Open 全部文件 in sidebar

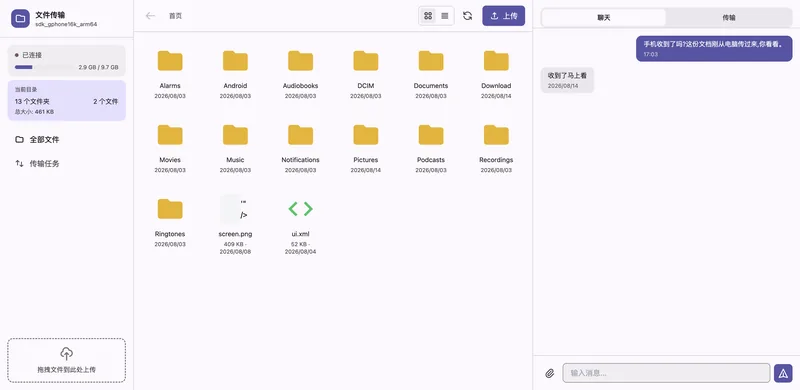point(67,139)
